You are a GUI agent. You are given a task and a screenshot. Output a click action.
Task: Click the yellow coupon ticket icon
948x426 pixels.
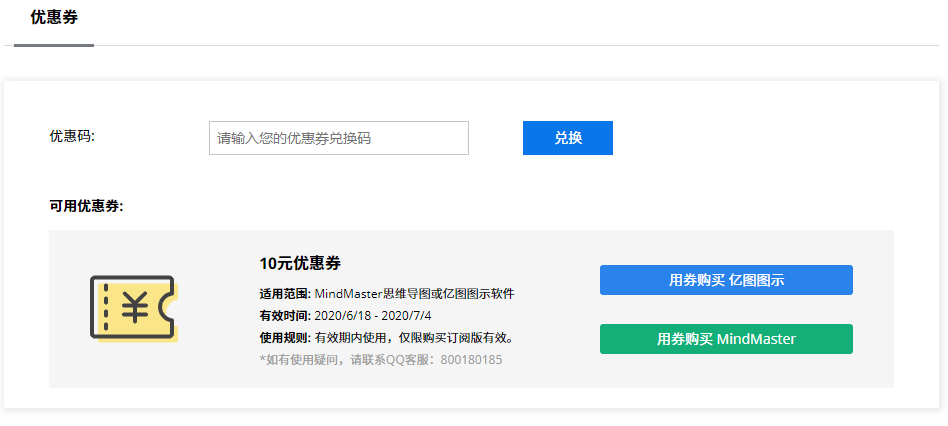[x=133, y=308]
